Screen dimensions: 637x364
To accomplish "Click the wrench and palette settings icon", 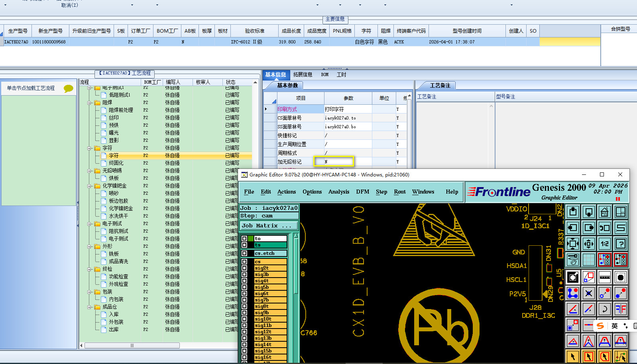I will pos(573,260).
